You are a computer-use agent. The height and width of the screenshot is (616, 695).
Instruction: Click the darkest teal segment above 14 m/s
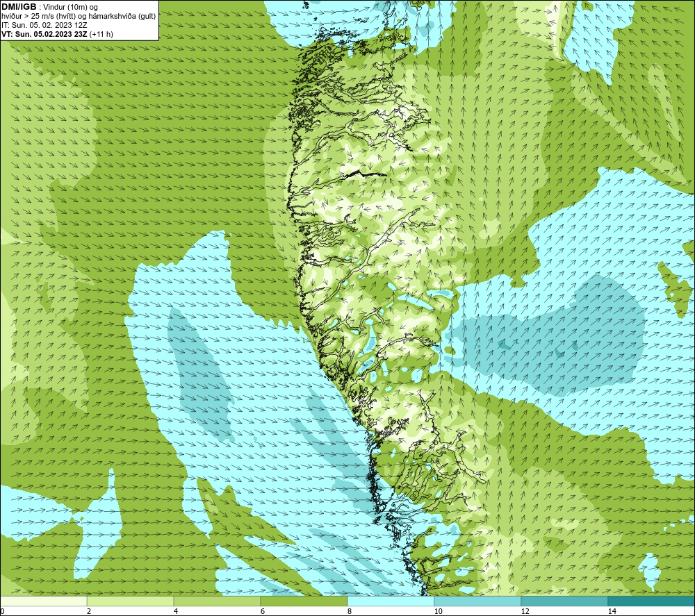pyautogui.click(x=651, y=601)
